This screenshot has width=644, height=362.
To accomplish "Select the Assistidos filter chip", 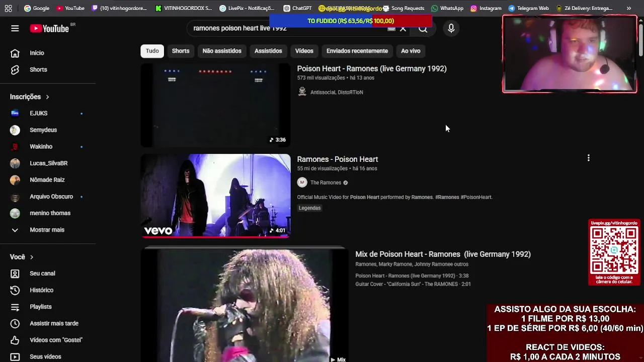I will [x=268, y=51].
